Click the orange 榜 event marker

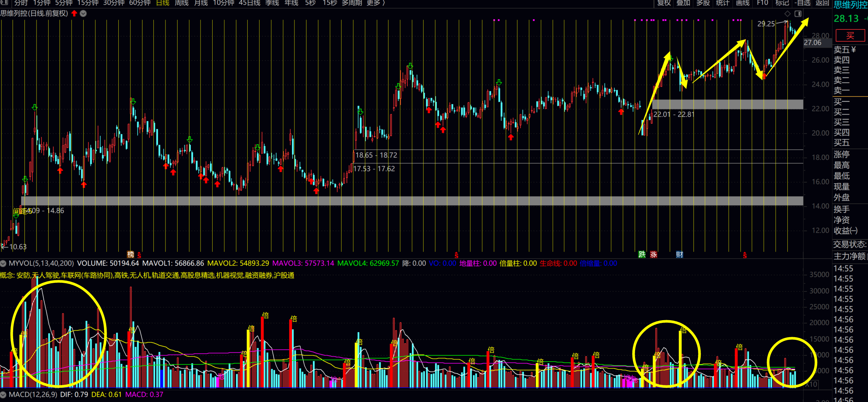click(x=130, y=254)
